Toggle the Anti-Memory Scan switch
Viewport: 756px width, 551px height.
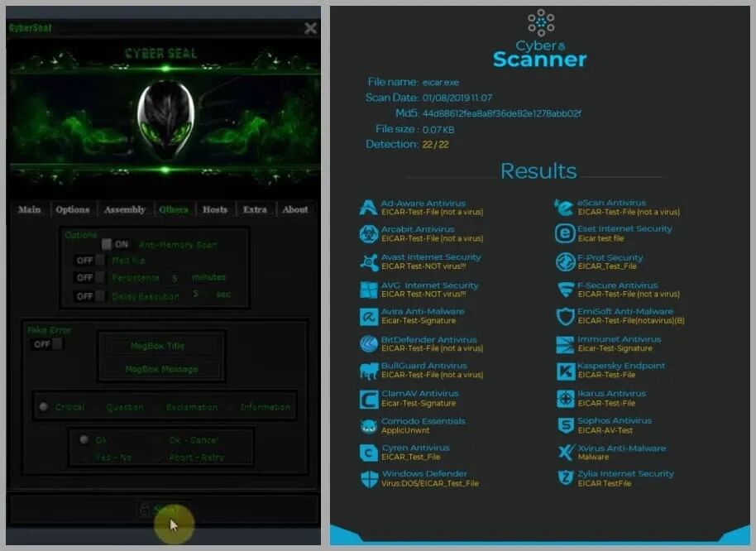click(115, 244)
